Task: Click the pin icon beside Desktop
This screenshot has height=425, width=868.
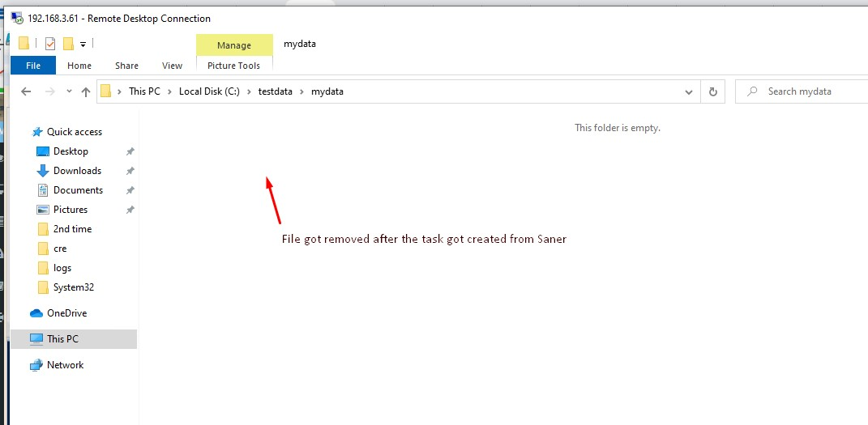Action: [130, 151]
